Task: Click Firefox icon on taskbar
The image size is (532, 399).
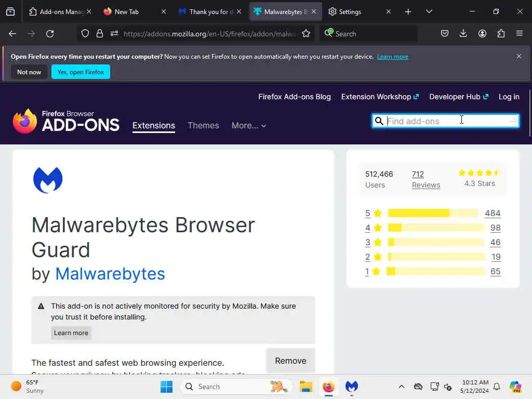Action: (328, 387)
